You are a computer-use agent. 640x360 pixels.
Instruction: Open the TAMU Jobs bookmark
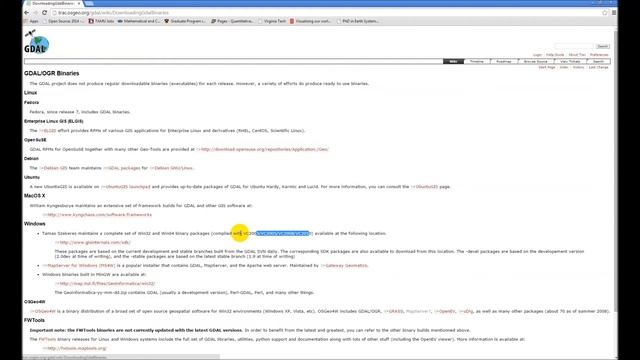pyautogui.click(x=101, y=21)
